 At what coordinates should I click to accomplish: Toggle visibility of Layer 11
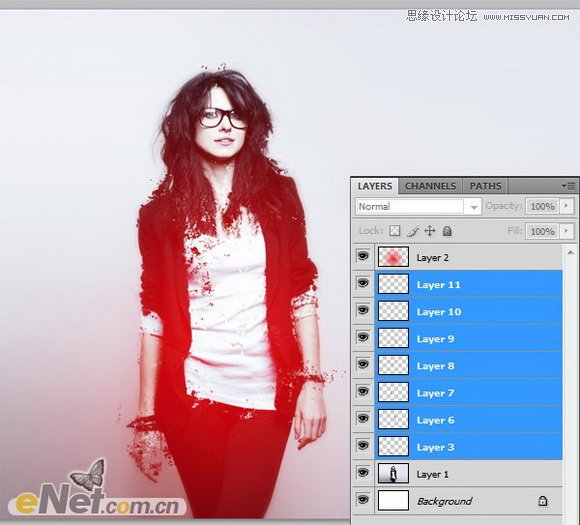pos(363,283)
